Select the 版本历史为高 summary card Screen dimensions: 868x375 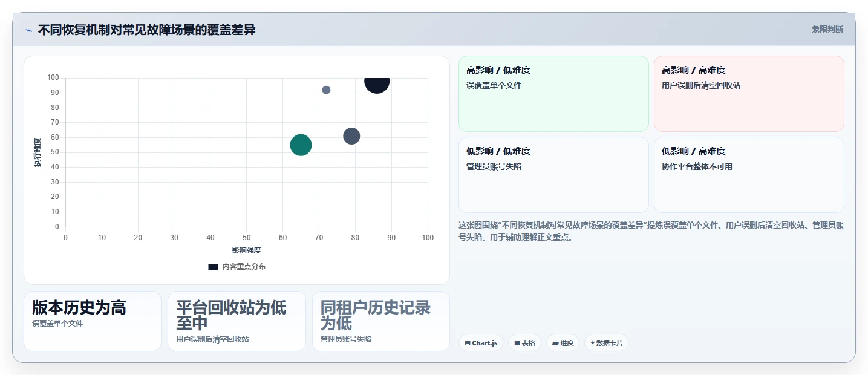93,321
